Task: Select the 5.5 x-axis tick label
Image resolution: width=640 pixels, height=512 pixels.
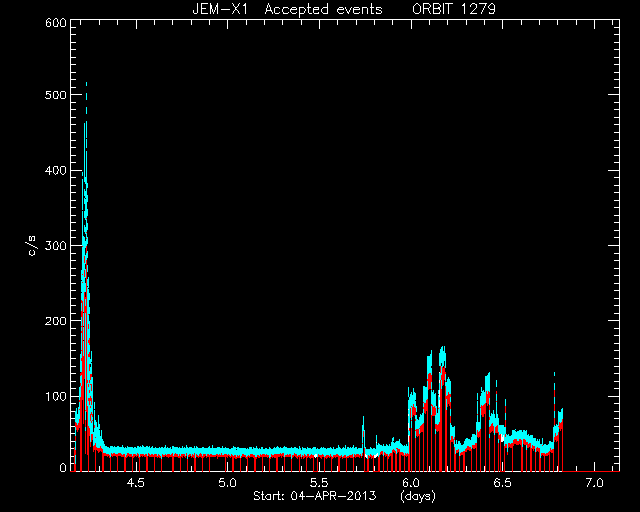Action: coord(319,483)
